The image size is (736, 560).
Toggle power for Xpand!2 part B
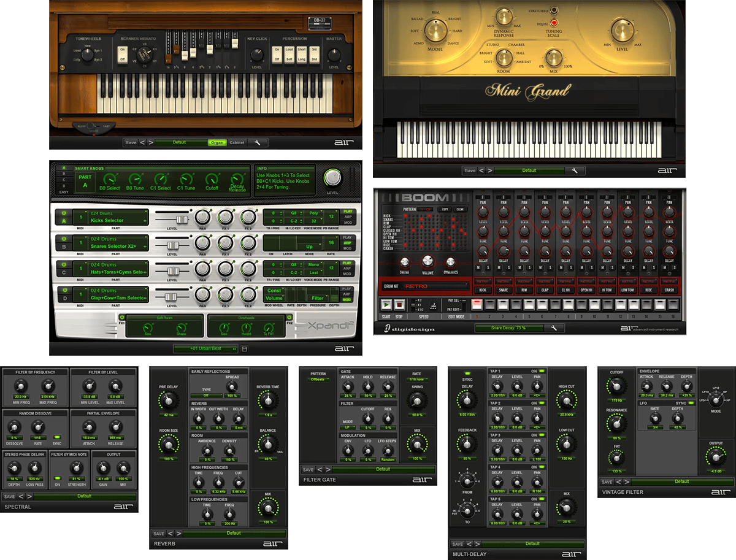point(63,239)
